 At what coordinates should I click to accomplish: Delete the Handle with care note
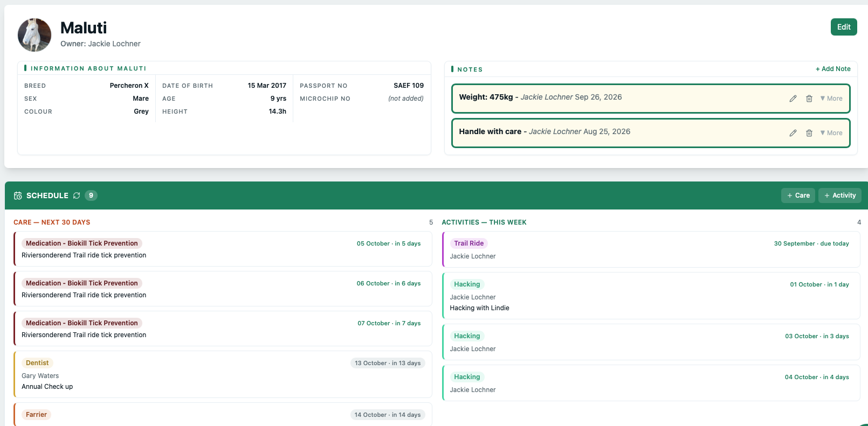[x=809, y=133]
